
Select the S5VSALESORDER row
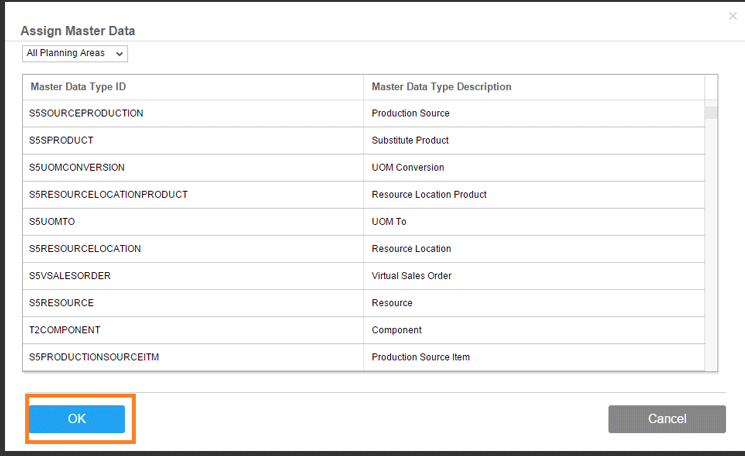pyautogui.click(x=70, y=275)
